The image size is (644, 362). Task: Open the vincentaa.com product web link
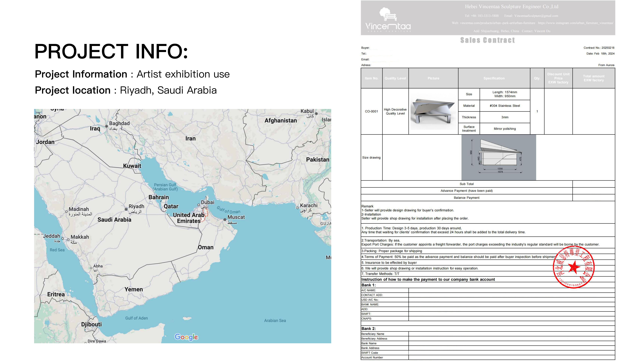point(497,23)
